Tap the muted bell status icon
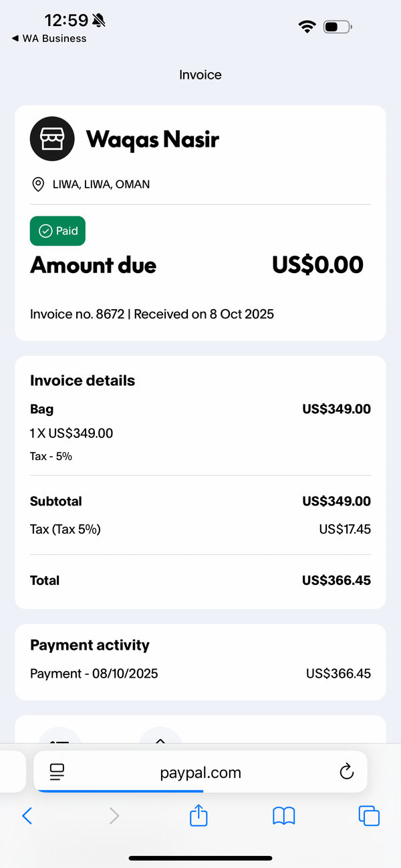401x868 pixels. click(100, 21)
